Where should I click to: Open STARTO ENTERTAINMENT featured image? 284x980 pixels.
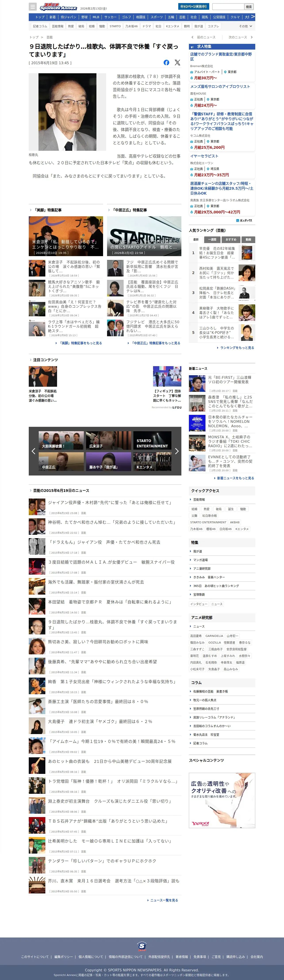pyautogui.click(x=144, y=236)
